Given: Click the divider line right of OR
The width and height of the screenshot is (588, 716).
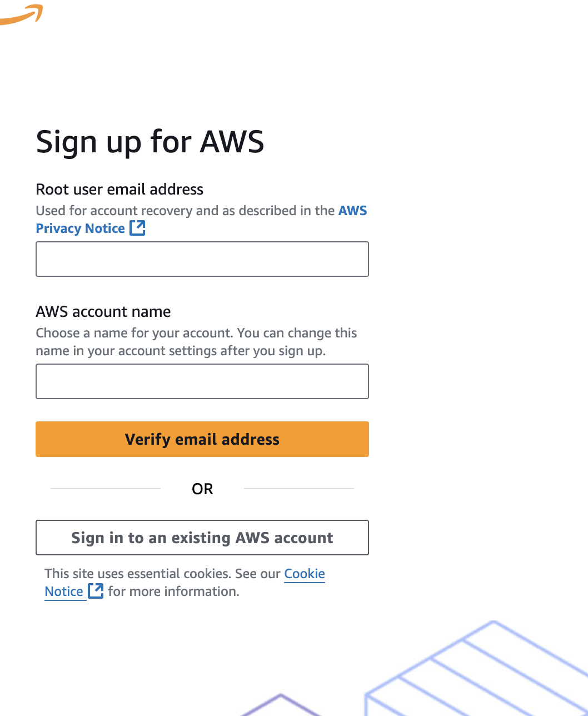Looking at the screenshot, I should click(x=299, y=489).
